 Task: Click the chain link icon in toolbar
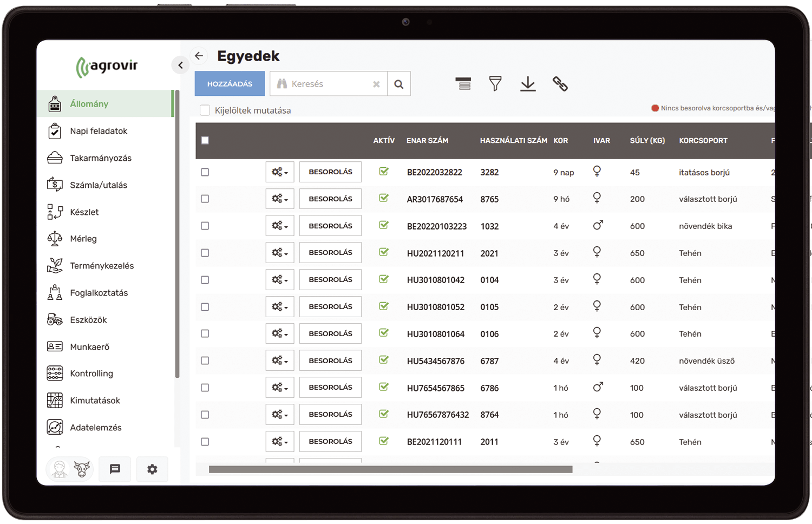click(x=560, y=84)
